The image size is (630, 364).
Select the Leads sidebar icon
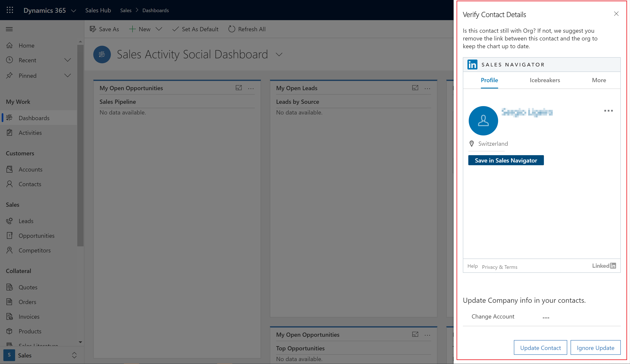9,221
